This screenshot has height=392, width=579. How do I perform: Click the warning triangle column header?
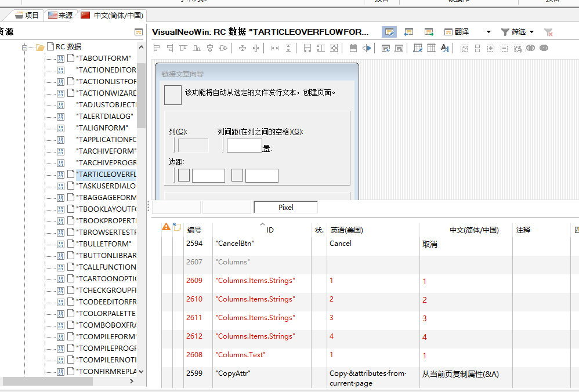tap(166, 227)
